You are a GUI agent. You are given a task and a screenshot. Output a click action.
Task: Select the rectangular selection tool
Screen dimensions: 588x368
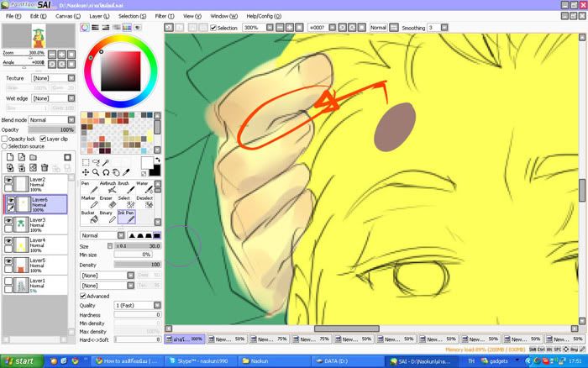pos(85,162)
